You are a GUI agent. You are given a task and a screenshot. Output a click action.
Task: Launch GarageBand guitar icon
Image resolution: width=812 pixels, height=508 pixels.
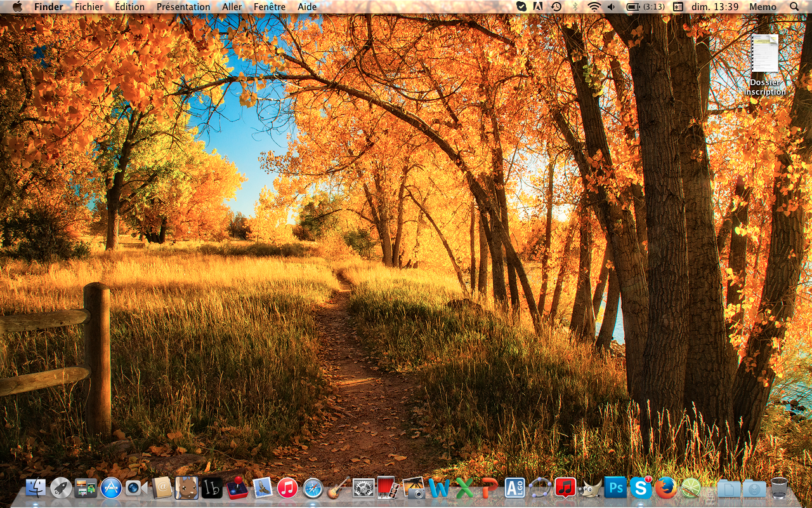click(x=338, y=488)
